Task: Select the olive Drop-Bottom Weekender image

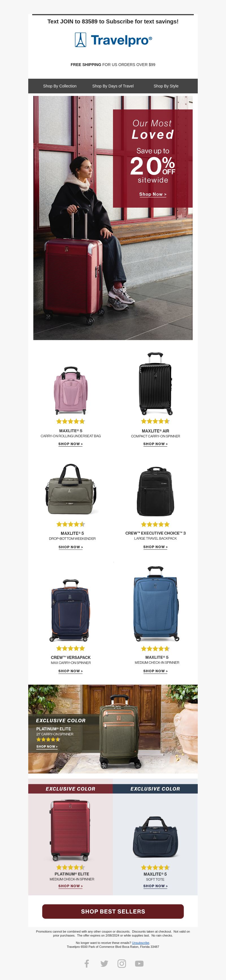Action: (71, 489)
